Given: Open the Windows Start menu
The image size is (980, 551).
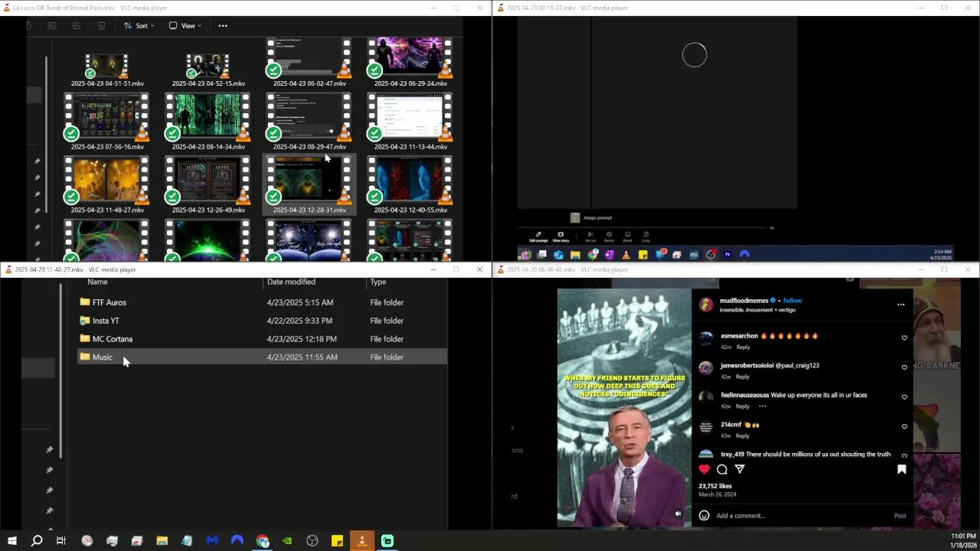Looking at the screenshot, I should tap(11, 541).
